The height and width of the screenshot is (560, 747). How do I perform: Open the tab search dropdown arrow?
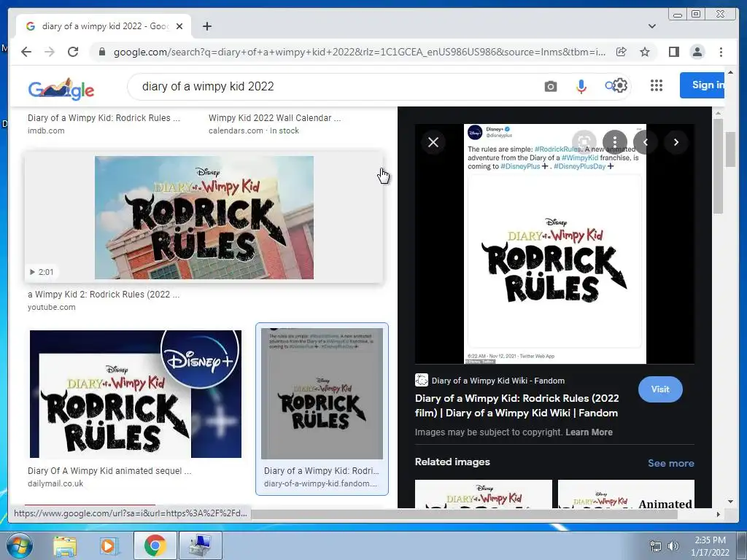point(651,26)
